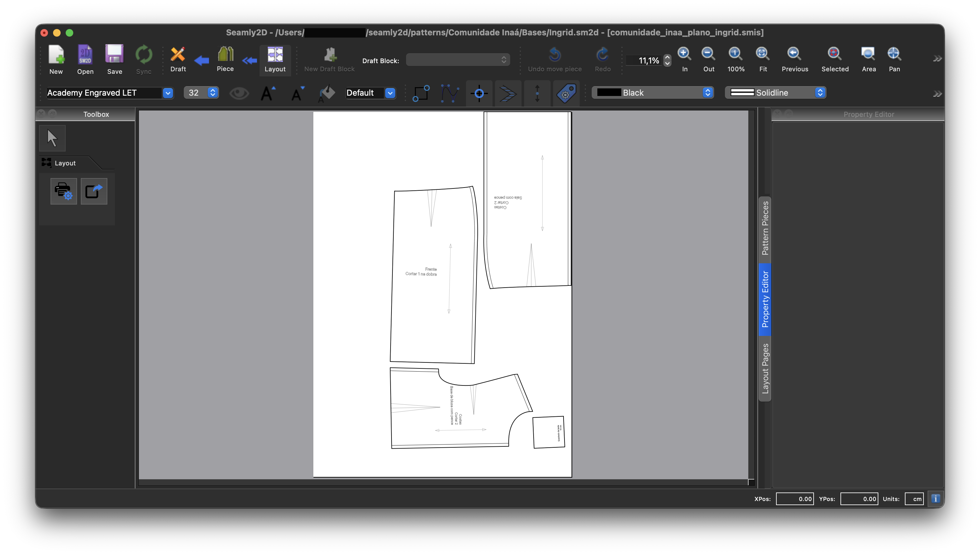Toggle the label tag gear button
Image resolution: width=980 pixels, height=555 pixels.
click(566, 93)
